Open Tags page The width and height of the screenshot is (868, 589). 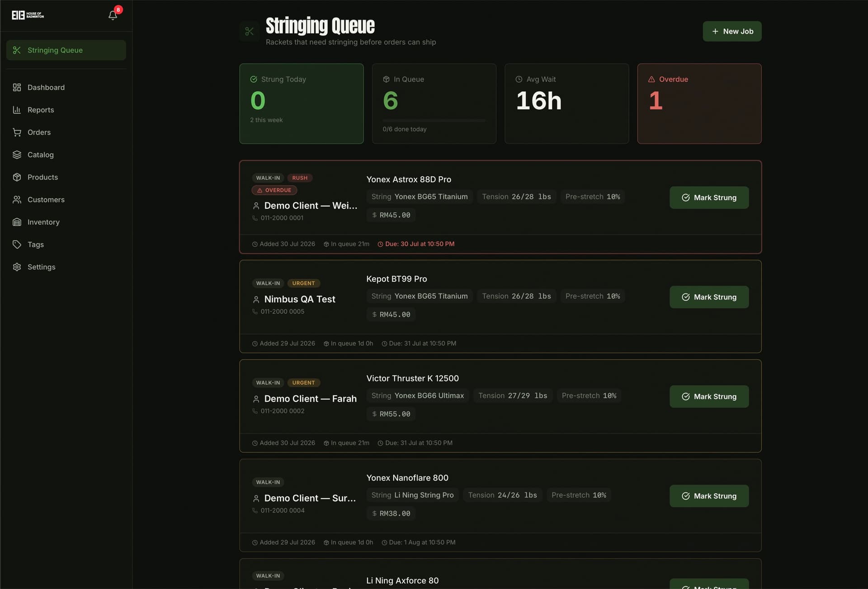pos(66,245)
